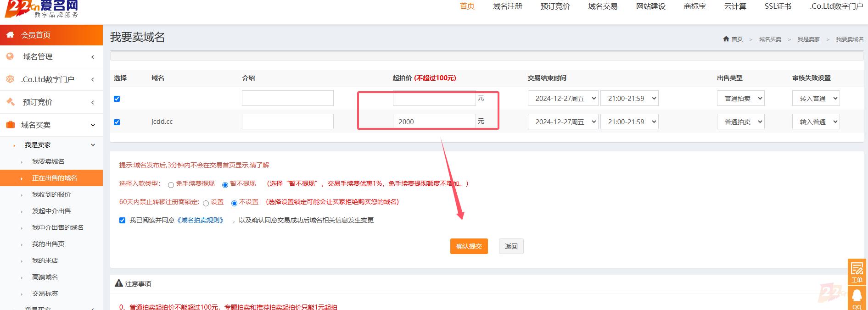868x310 pixels.
Task: Click the 域名买卖 briefcase icon
Action: (10, 125)
